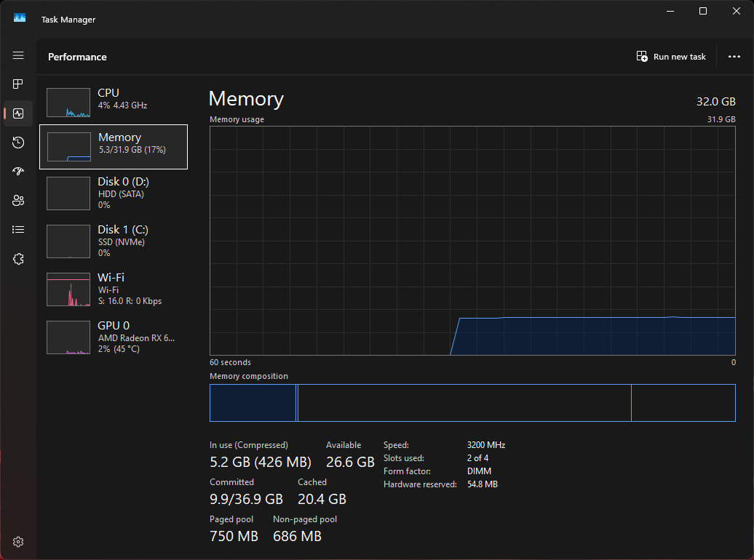Select the Wi-Fi performance item
This screenshot has height=560, width=754.
click(x=114, y=289)
